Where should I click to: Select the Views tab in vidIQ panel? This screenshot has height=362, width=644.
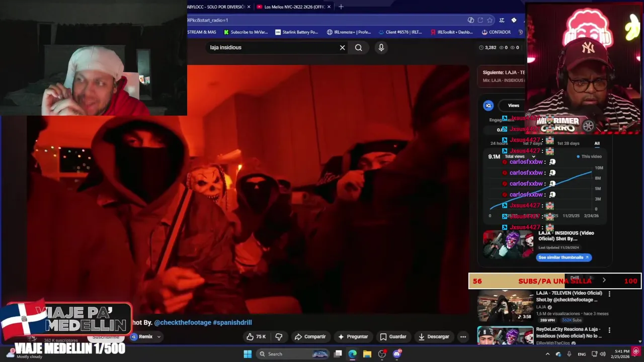513,105
